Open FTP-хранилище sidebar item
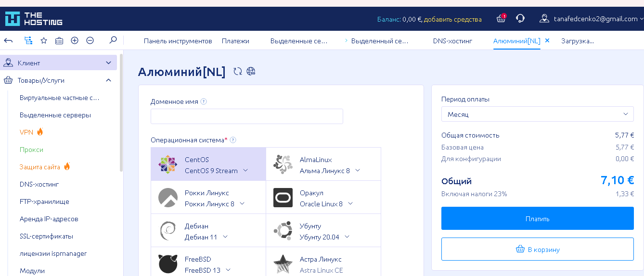 coord(44,201)
